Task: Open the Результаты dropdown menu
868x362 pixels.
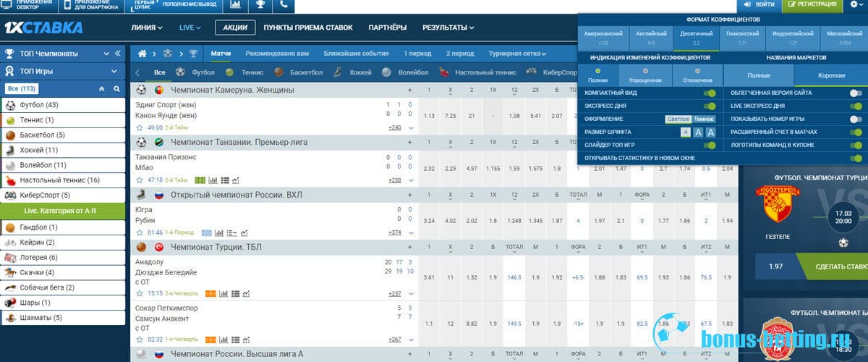Action: pyautogui.click(x=448, y=28)
